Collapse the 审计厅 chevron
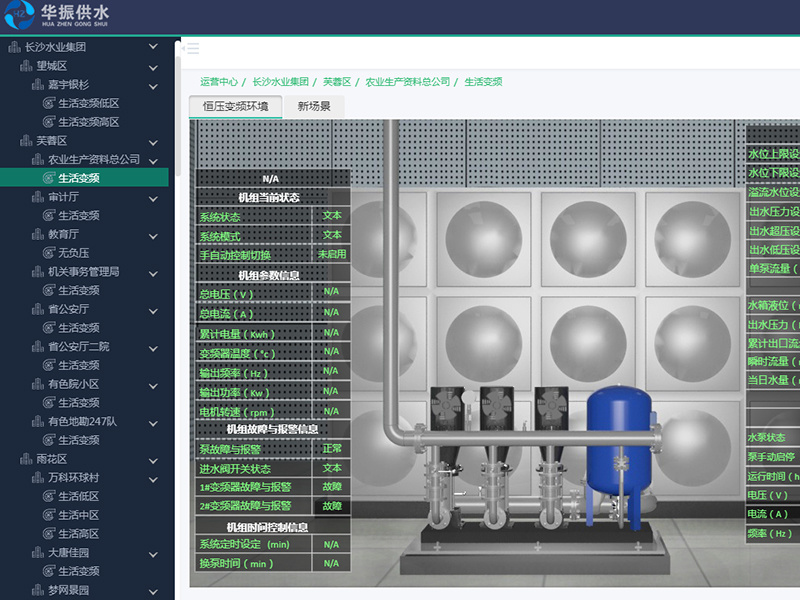This screenshot has height=600, width=800. click(153, 198)
